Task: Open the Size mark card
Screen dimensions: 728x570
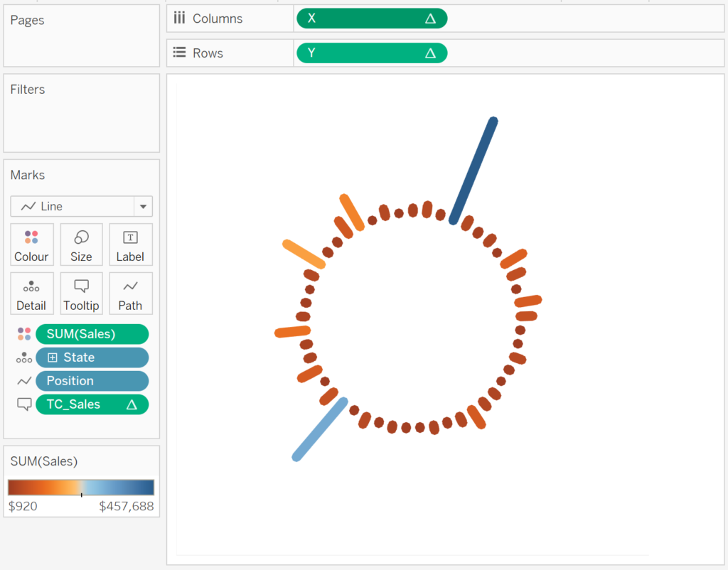Action: (81, 244)
